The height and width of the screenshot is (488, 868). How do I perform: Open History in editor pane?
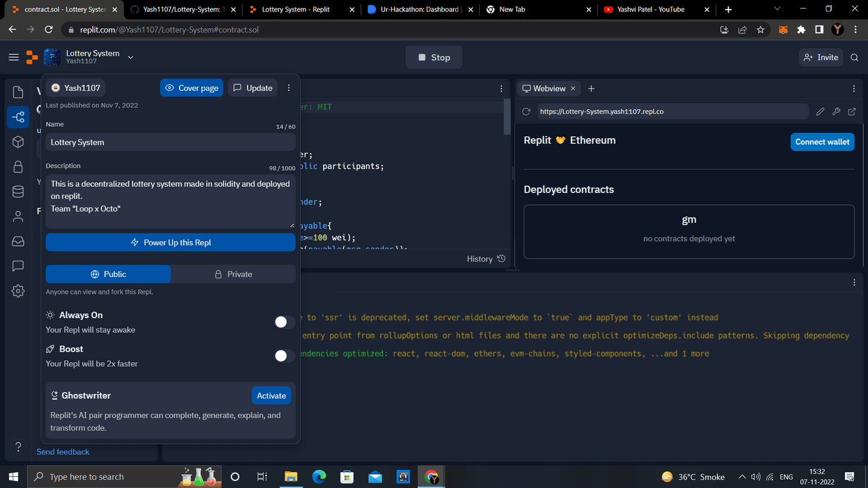tap(486, 258)
